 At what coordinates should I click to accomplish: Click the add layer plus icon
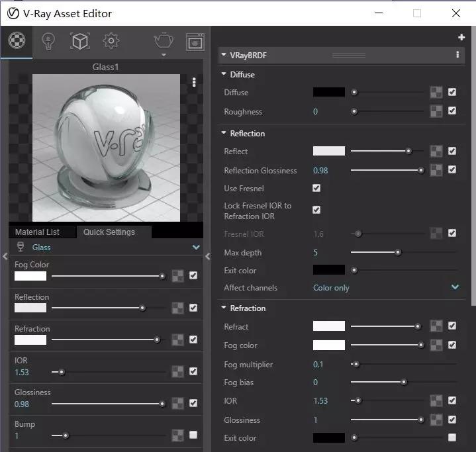click(461, 37)
